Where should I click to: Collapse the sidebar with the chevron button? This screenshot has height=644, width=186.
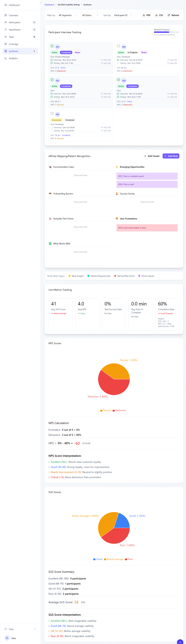coord(41,3)
